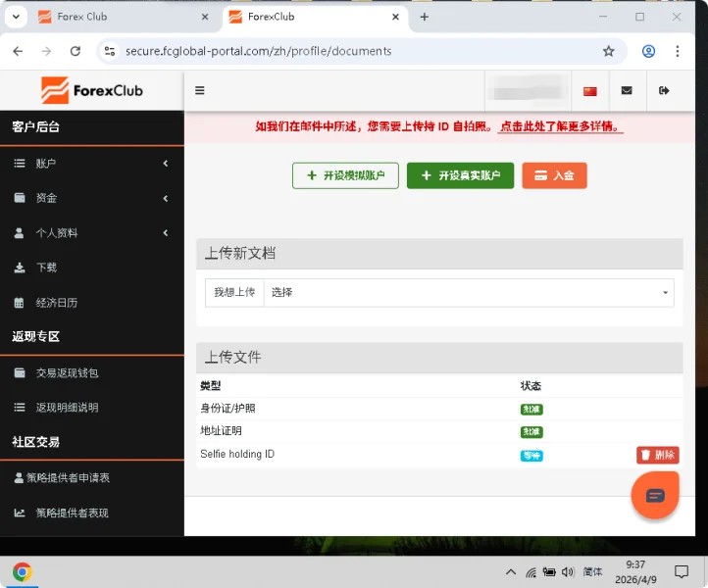This screenshot has height=588, width=708.
Task: Open the volume tray icon
Action: coord(568,571)
